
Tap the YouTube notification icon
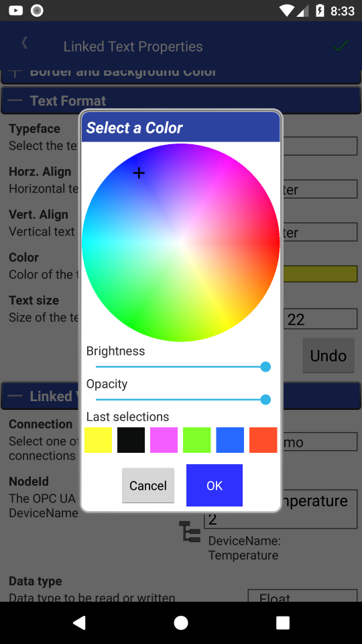tap(15, 10)
